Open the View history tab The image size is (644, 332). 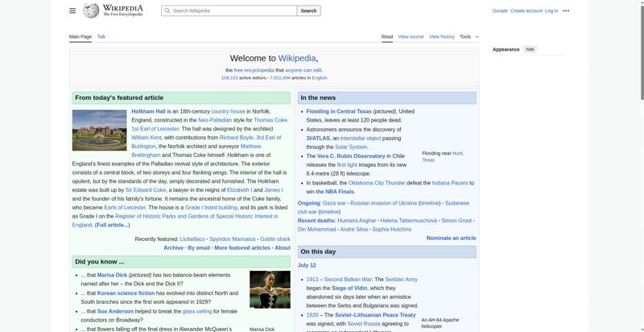[x=441, y=36]
